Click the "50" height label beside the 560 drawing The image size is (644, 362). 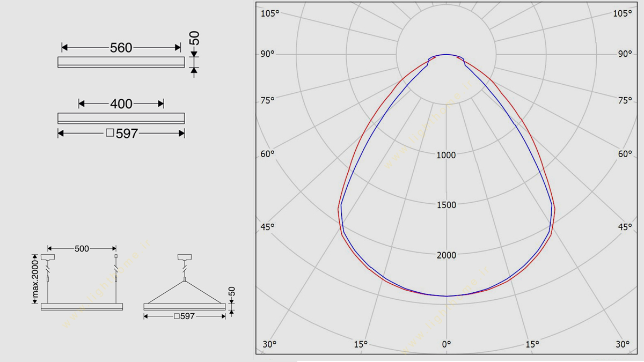(195, 38)
